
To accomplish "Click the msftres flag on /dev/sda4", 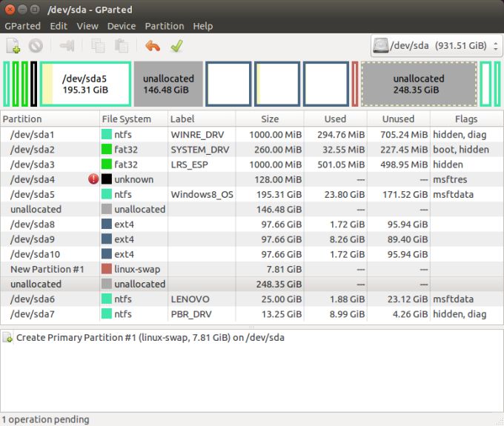I will (450, 179).
